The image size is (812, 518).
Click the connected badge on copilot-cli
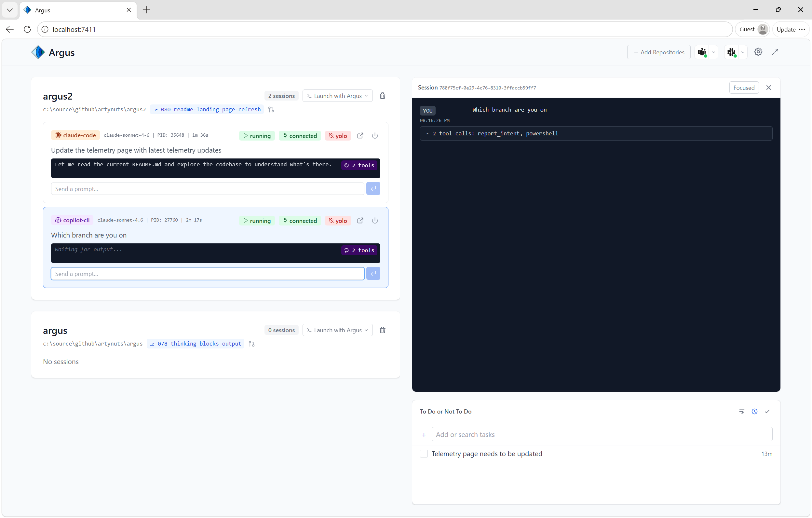(x=300, y=221)
